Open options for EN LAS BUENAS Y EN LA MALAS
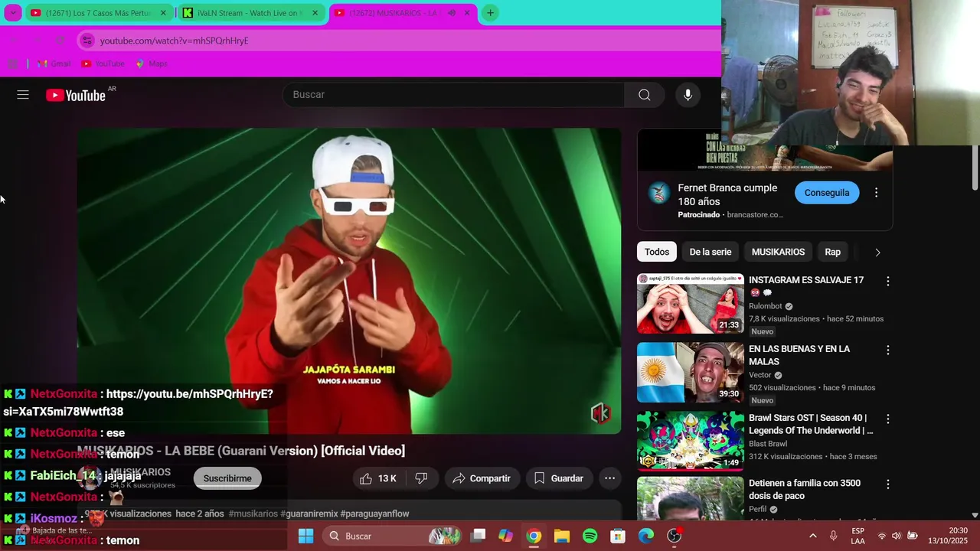The image size is (980, 551). pyautogui.click(x=888, y=350)
